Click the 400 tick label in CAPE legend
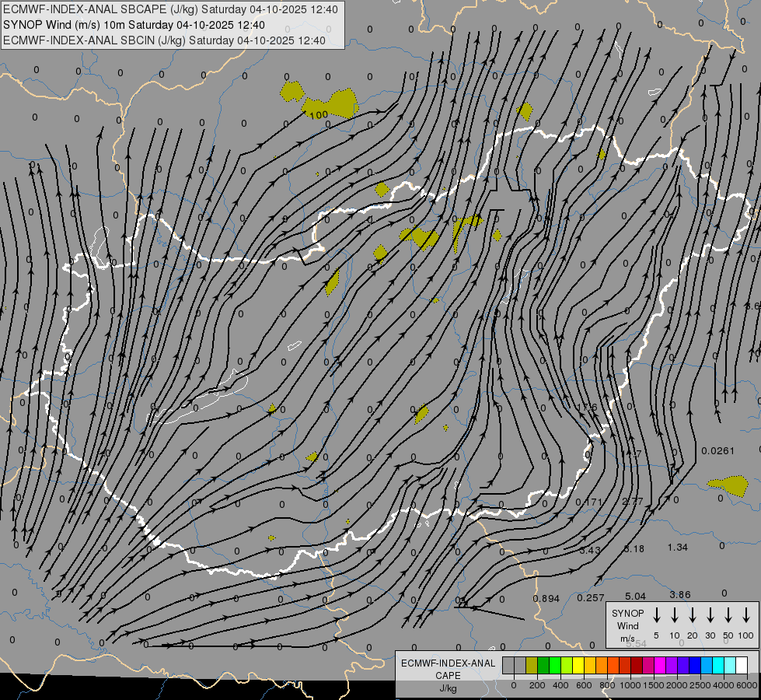The width and height of the screenshot is (761, 700). (560, 685)
